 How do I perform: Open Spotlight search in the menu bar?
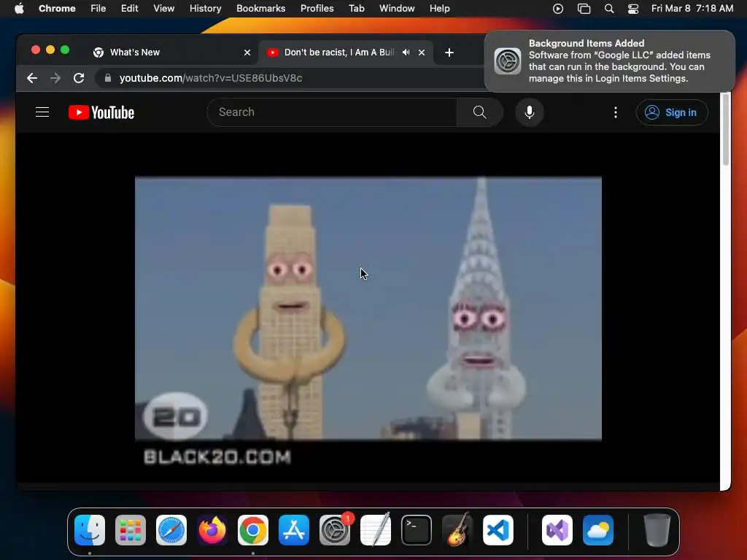[x=609, y=9]
